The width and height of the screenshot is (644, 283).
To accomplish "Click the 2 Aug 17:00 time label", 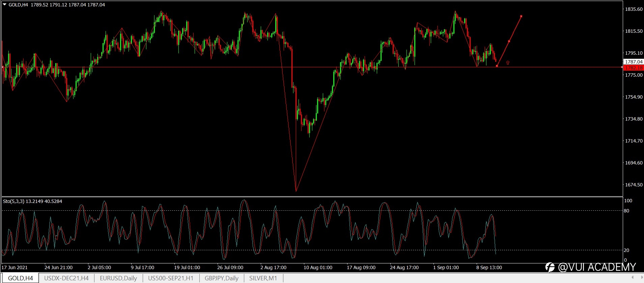I will click(x=273, y=267).
